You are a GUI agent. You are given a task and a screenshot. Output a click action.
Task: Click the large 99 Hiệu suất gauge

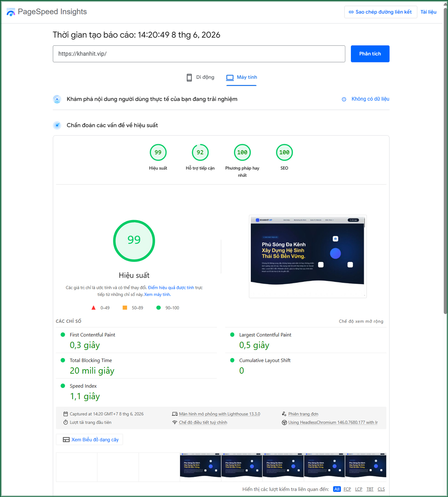tap(134, 241)
